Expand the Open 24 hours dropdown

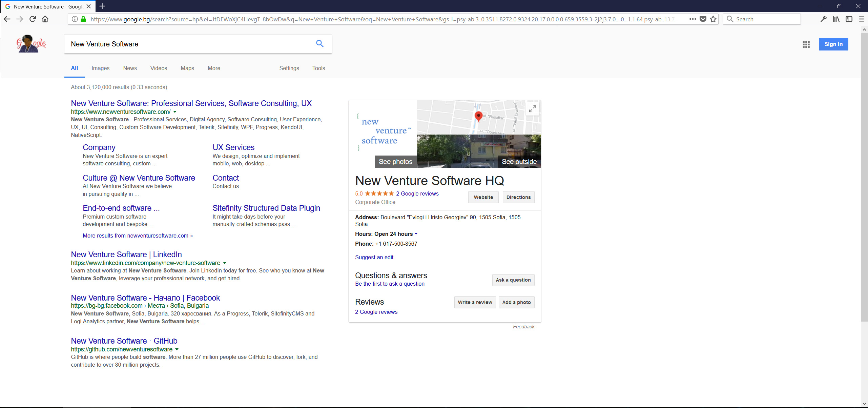coord(416,234)
